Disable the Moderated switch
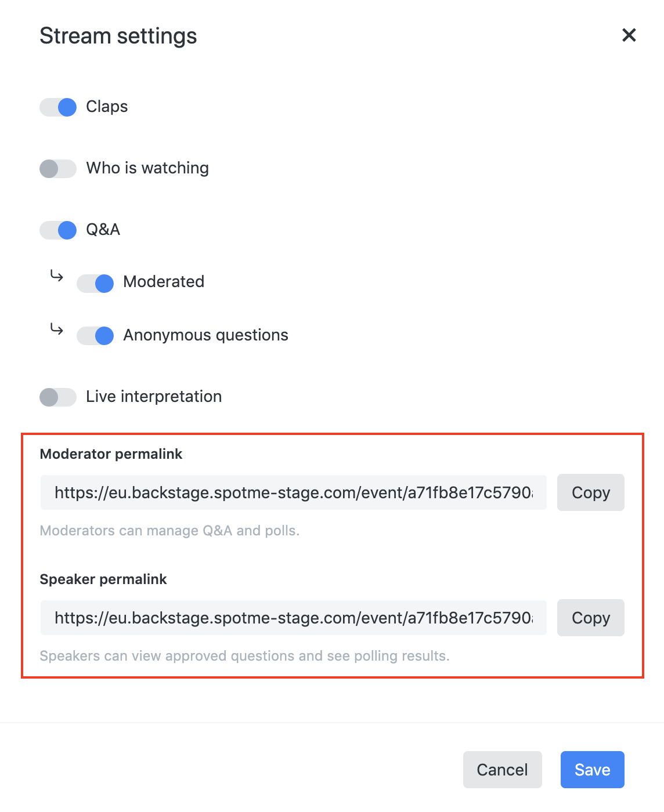Screen dimensions: 664x812 [x=95, y=284]
